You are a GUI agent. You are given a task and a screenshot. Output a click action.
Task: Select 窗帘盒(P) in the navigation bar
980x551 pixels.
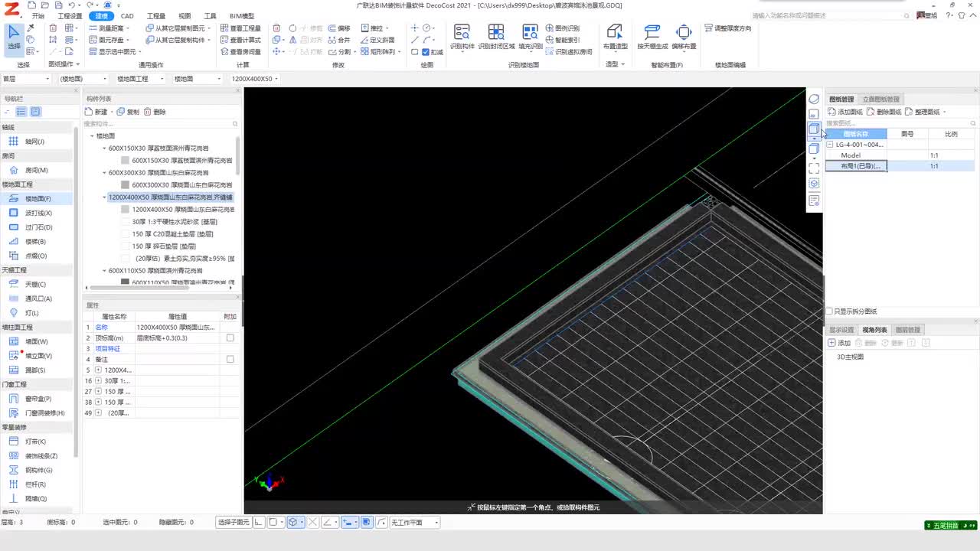tap(38, 399)
